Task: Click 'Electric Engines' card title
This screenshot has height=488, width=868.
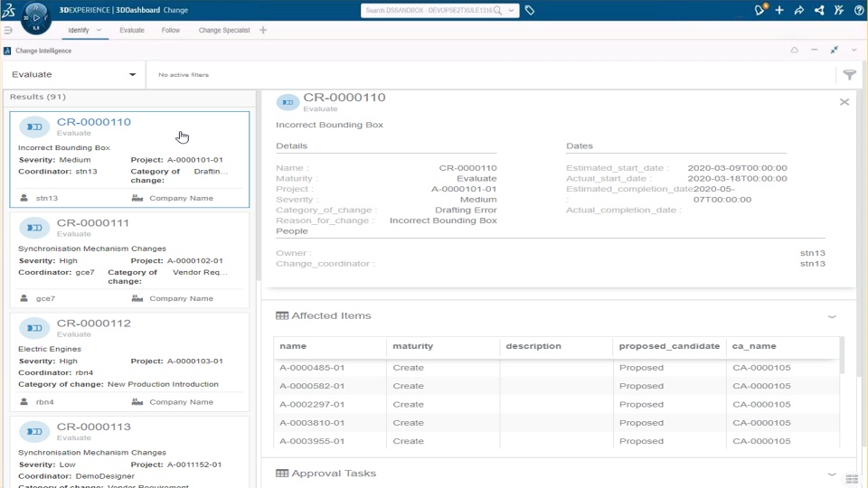Action: [x=49, y=349]
